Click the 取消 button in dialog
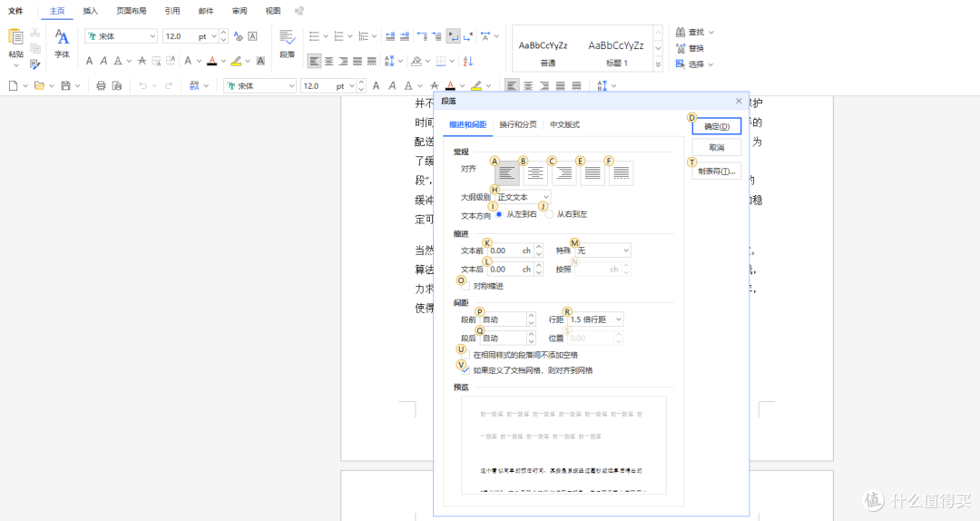The image size is (980, 521). 716,148
